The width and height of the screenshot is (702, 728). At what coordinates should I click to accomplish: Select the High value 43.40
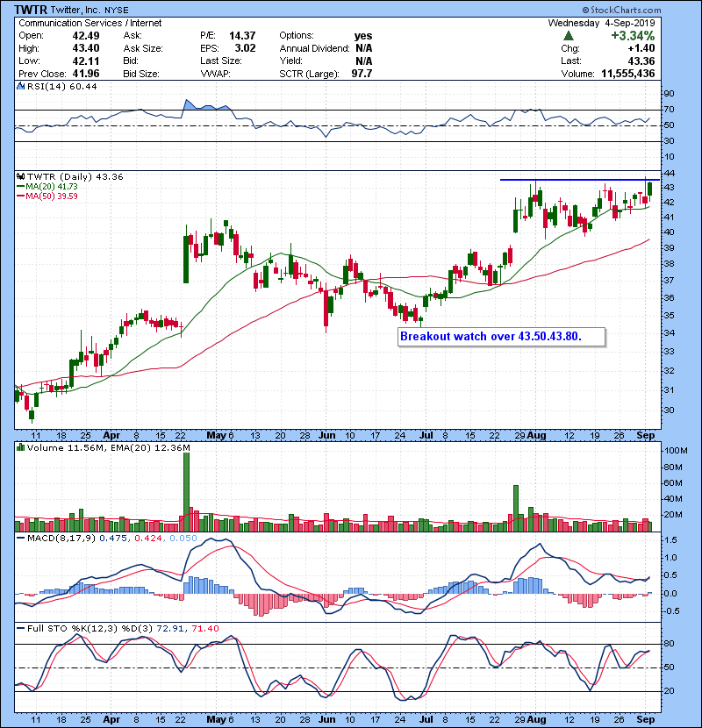coord(86,48)
